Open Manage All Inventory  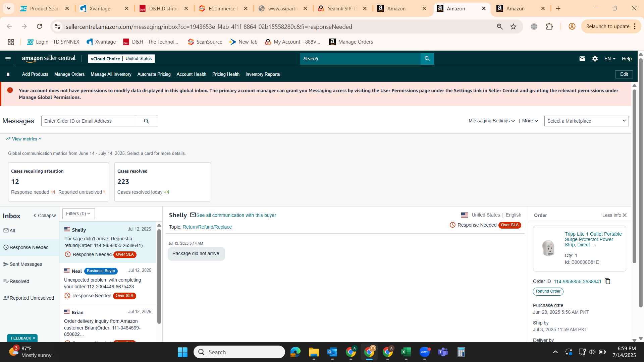pyautogui.click(x=111, y=74)
